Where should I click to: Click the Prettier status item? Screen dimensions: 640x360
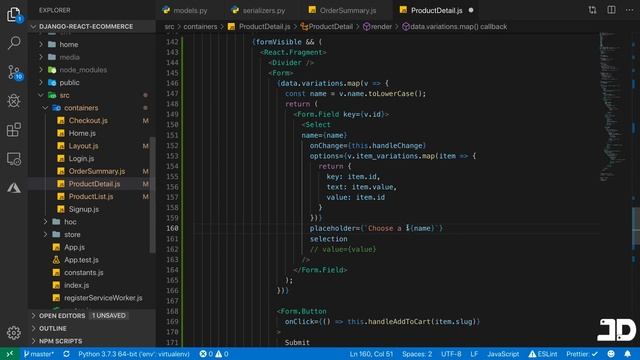tap(582, 354)
